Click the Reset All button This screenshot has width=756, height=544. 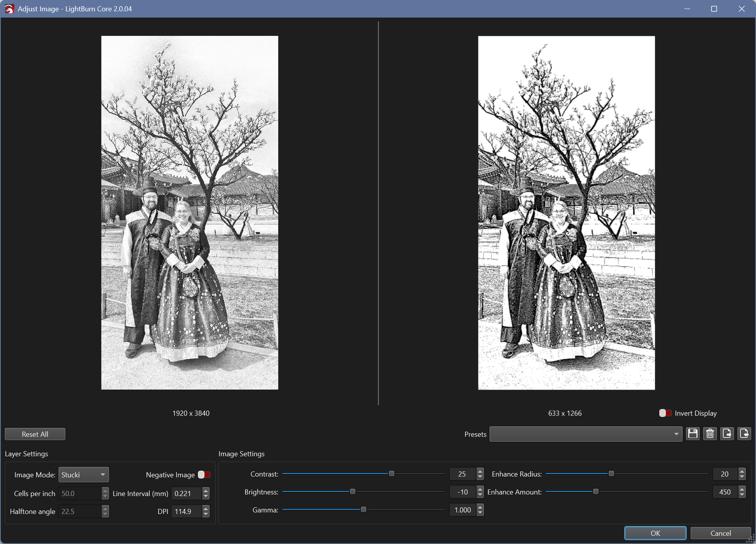[35, 434]
